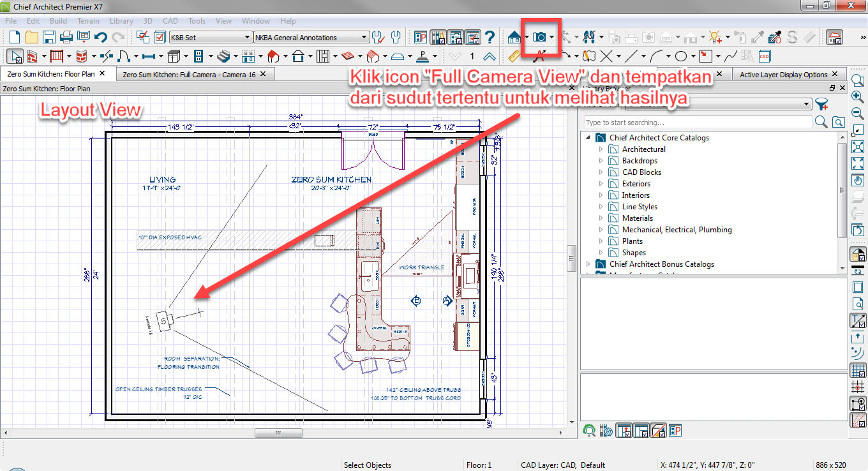Click the Add Lights bulb tool

click(715, 37)
